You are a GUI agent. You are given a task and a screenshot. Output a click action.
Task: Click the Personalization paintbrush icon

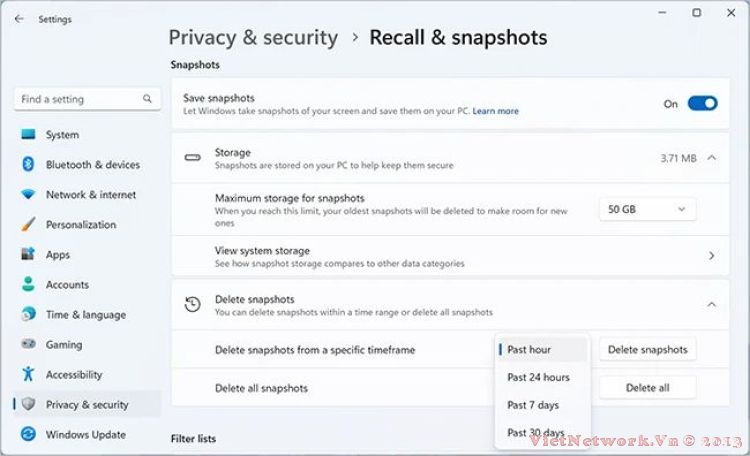coord(28,225)
